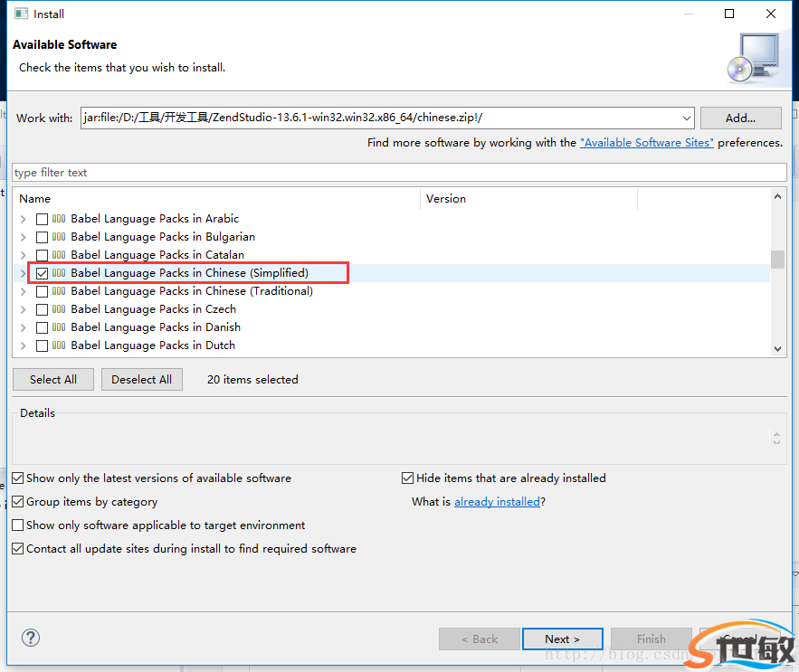Open the already installed link

497,502
